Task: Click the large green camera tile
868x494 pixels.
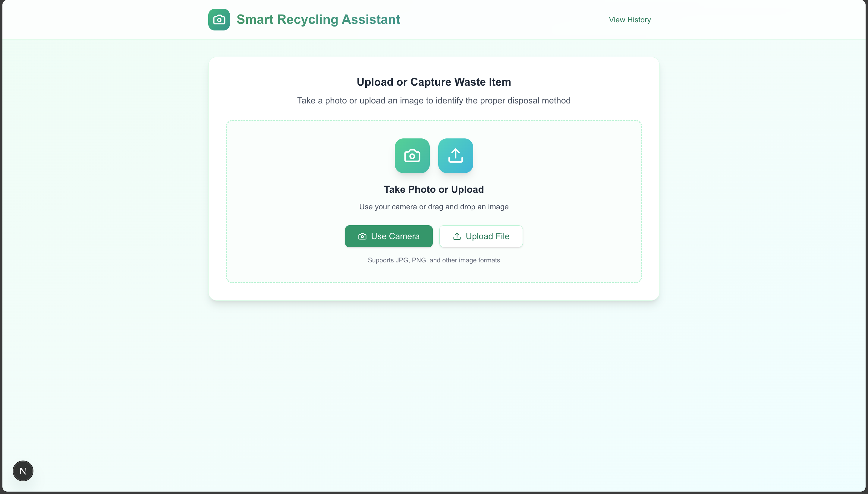Action: coord(412,156)
